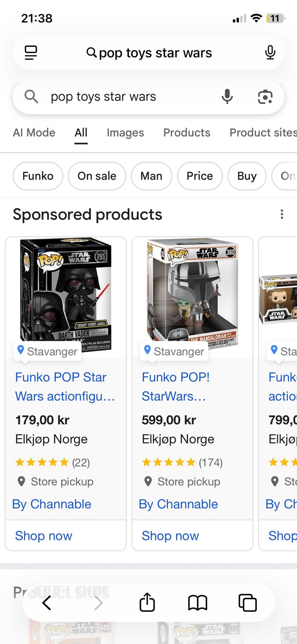
Task: Tap the microphone icon in Safari address bar
Action: click(x=270, y=53)
